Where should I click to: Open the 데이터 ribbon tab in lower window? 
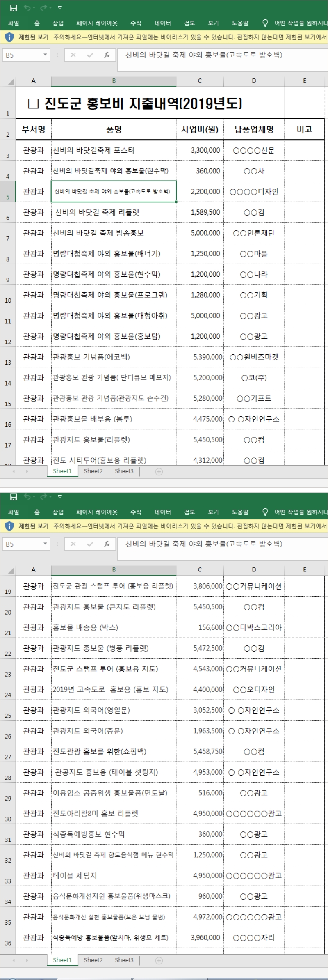pyautogui.click(x=162, y=512)
